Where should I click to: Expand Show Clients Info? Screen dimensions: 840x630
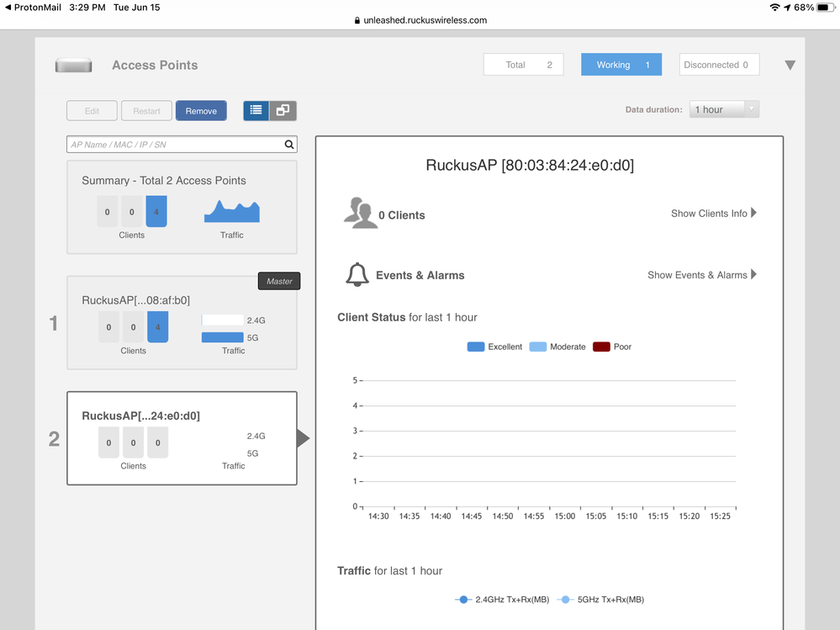[714, 214]
